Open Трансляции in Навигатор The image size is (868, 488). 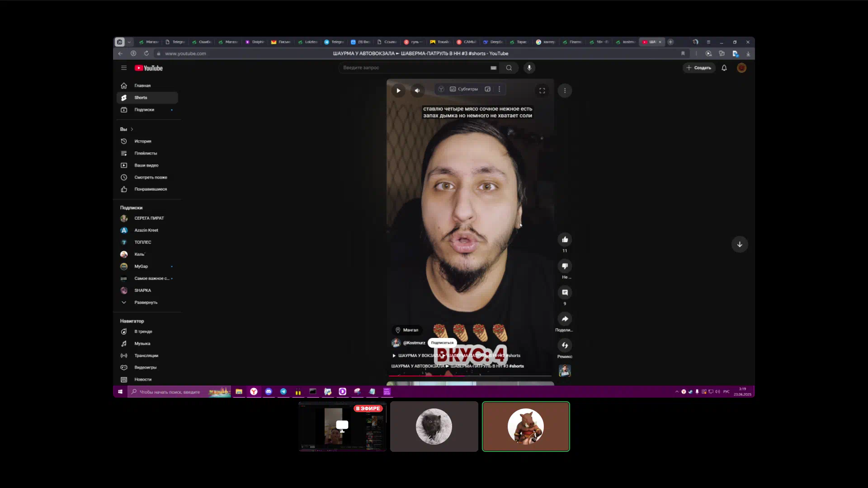[147, 356]
